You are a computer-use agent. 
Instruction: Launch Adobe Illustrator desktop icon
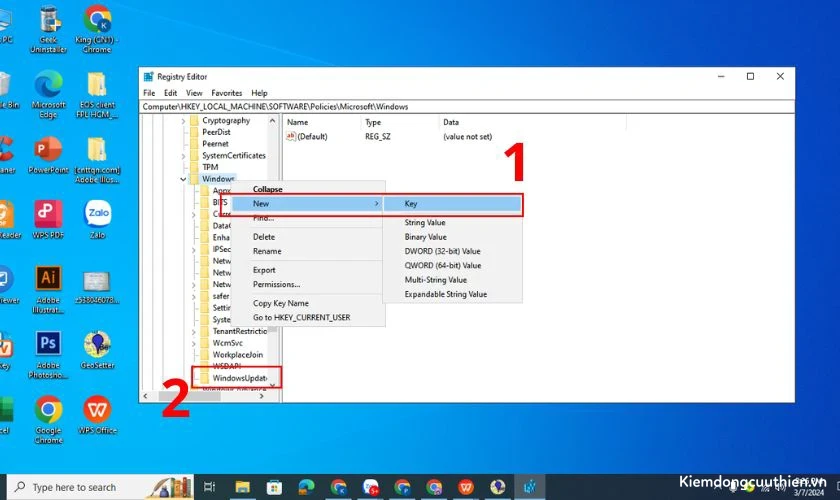pyautogui.click(x=48, y=289)
